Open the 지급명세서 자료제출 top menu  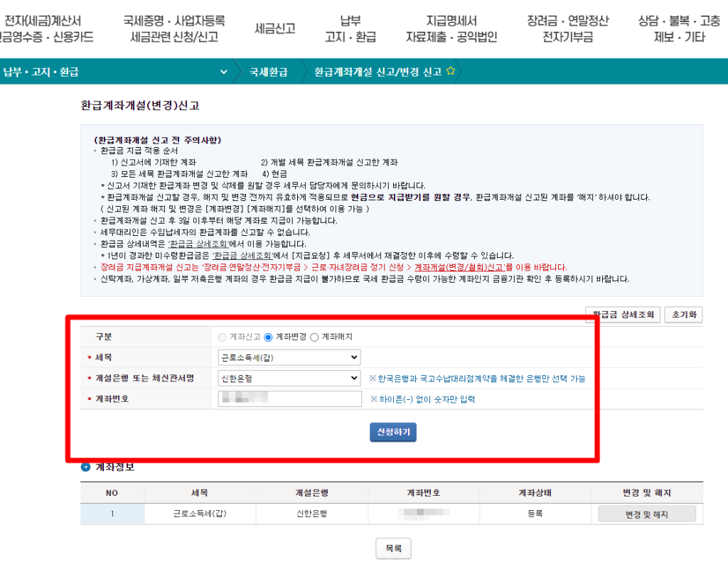[x=451, y=28]
